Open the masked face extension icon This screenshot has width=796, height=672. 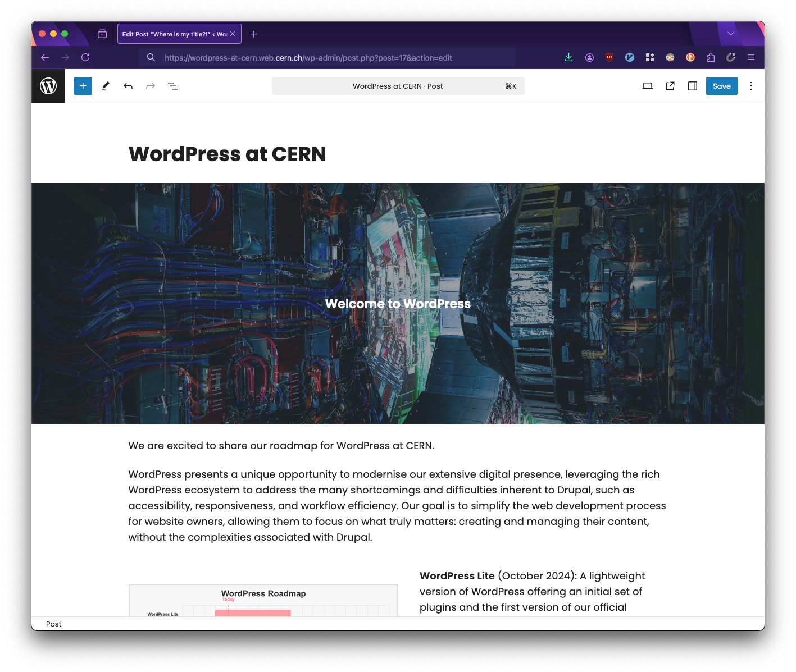click(670, 57)
